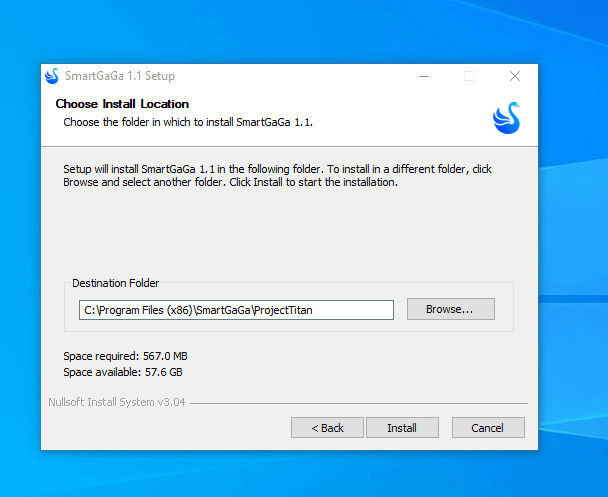
Task: Click the large SmartGaGa swan logo in header
Action: pyautogui.click(x=506, y=118)
